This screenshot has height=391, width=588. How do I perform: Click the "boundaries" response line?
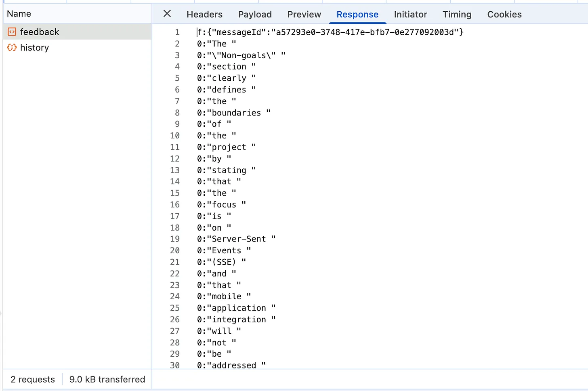click(233, 113)
